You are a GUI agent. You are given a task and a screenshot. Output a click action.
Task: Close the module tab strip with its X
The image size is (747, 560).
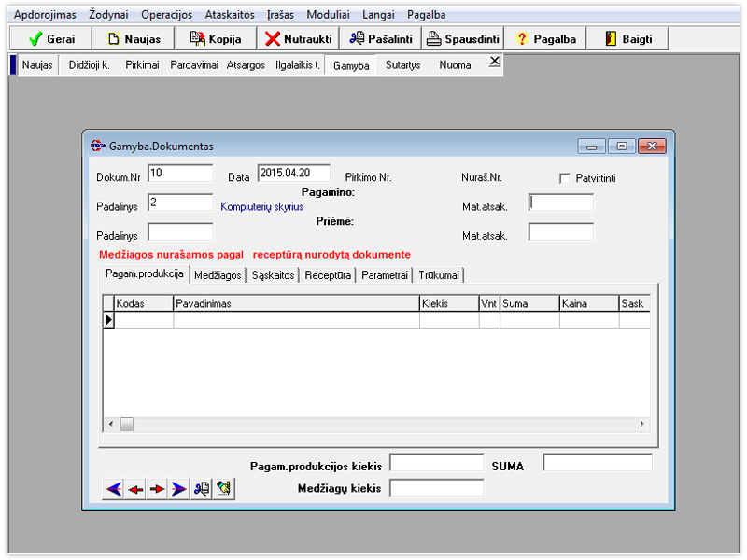(x=495, y=62)
